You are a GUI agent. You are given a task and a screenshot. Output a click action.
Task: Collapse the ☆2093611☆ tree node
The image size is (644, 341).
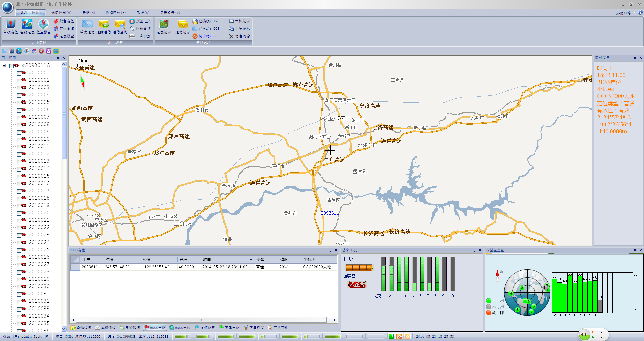coord(4,66)
